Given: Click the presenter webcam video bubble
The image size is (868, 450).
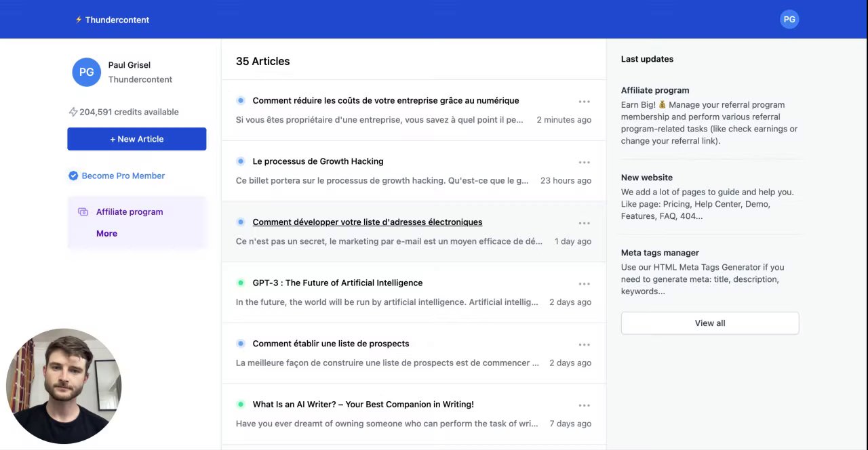Looking at the screenshot, I should (64, 386).
